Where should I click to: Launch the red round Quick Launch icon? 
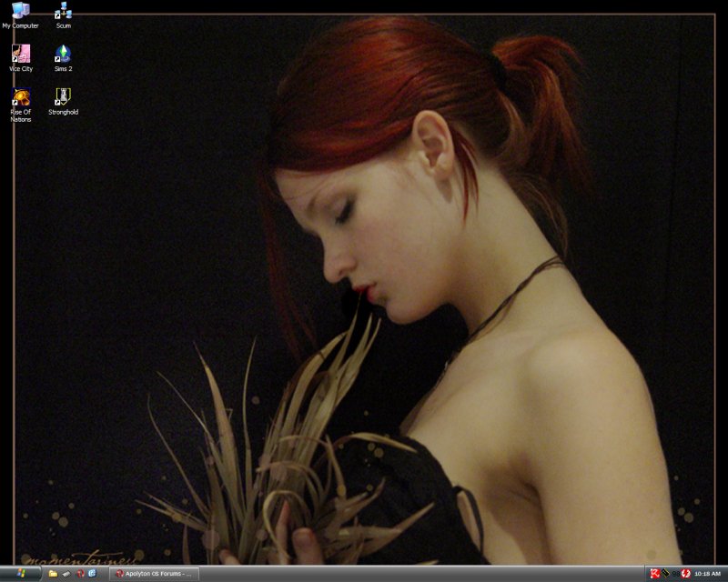click(x=79, y=574)
